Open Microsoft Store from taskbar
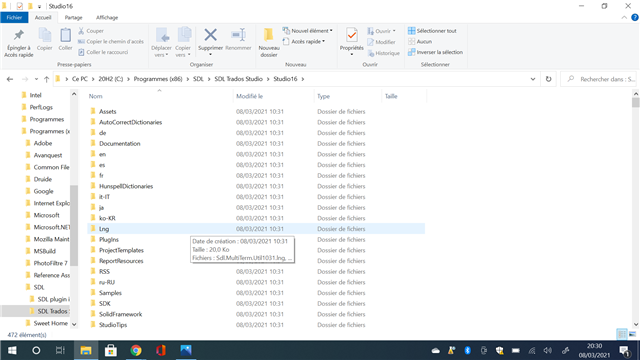Viewport: 640px width, 360px height. point(111,350)
